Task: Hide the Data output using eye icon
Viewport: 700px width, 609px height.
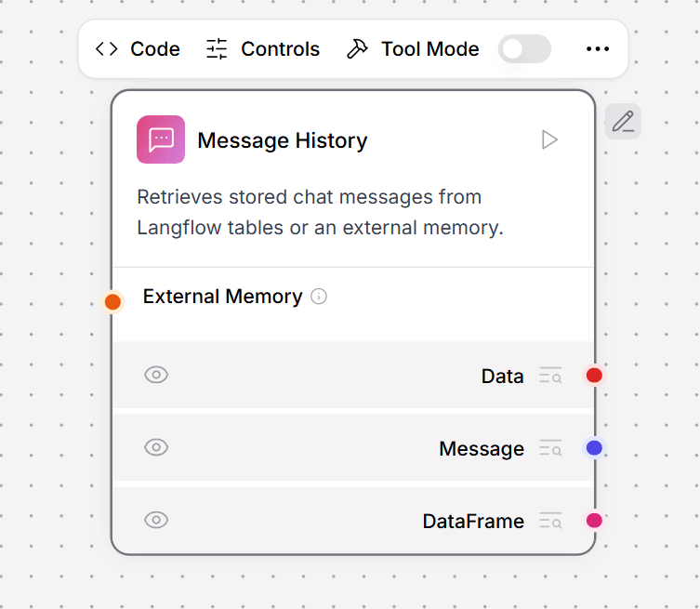Action: coord(156,375)
